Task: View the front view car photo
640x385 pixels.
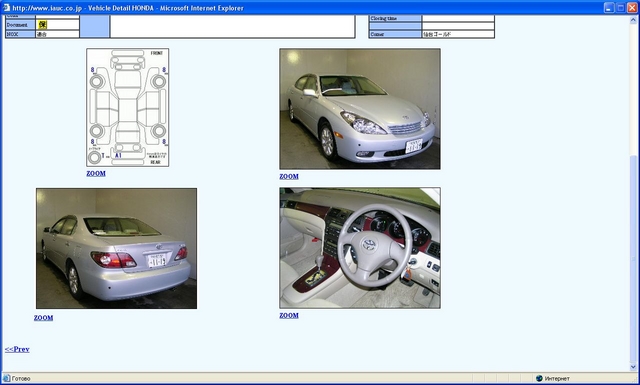Action: [360, 109]
